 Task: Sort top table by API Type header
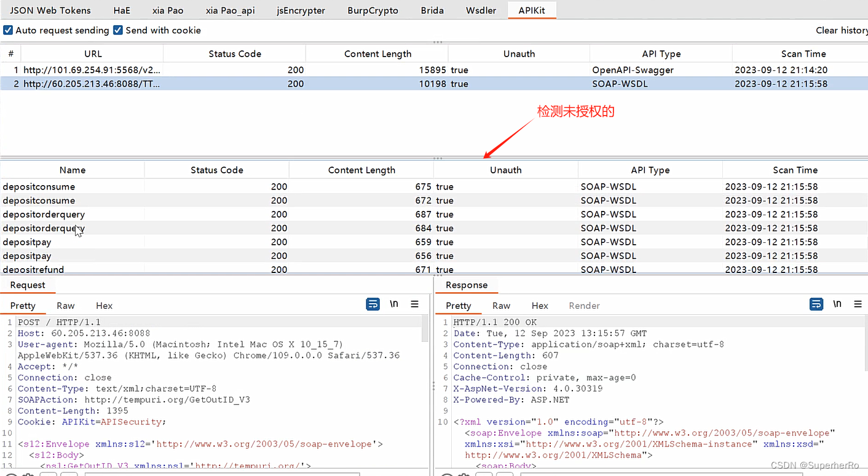661,54
